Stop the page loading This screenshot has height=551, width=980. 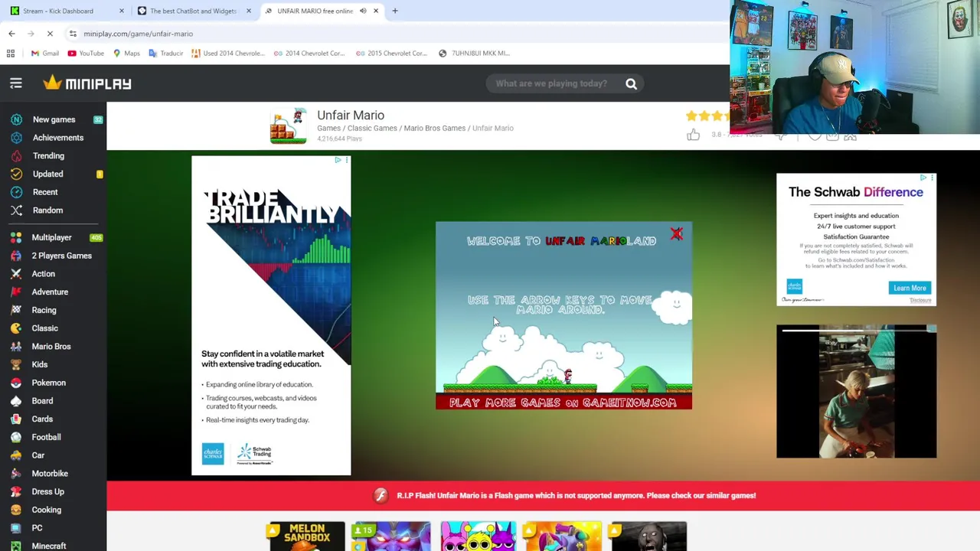50,34
